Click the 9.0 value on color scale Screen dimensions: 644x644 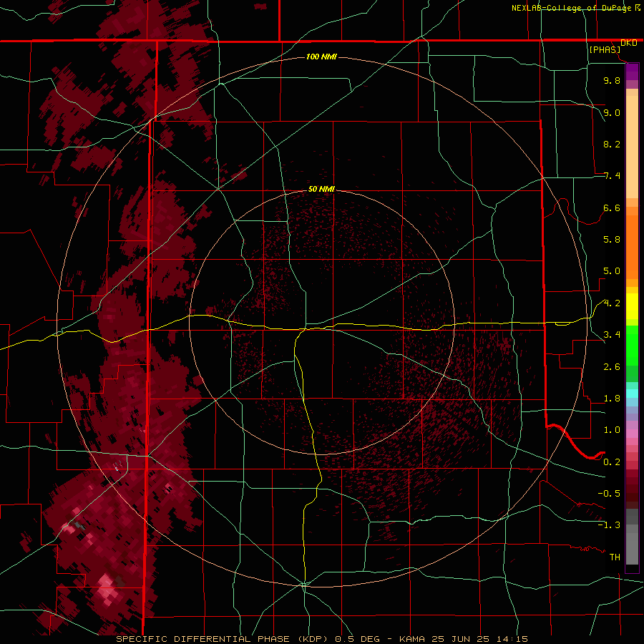click(x=612, y=112)
